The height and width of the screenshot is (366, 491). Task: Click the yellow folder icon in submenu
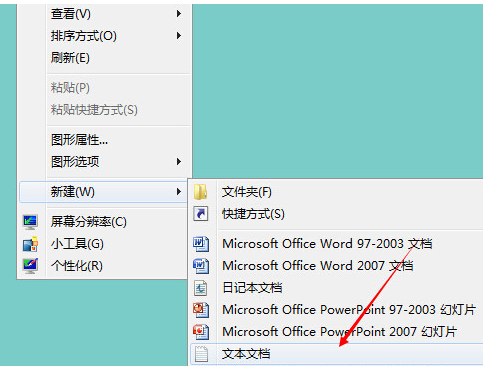pyautogui.click(x=201, y=192)
